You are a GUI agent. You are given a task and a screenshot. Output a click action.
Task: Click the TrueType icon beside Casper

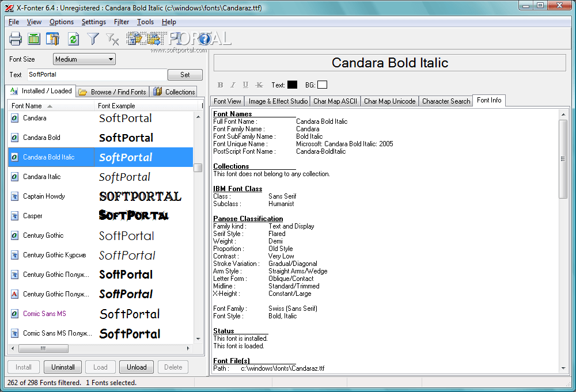14,216
